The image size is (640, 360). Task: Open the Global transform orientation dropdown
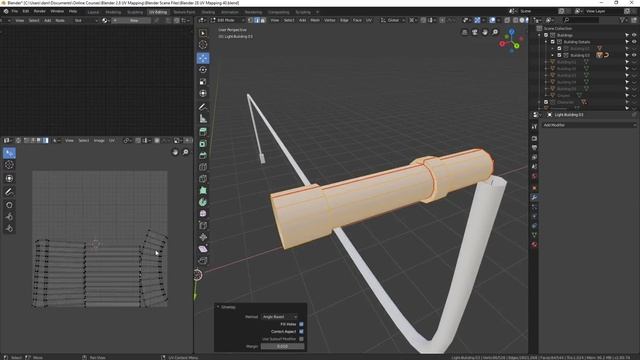(x=393, y=20)
